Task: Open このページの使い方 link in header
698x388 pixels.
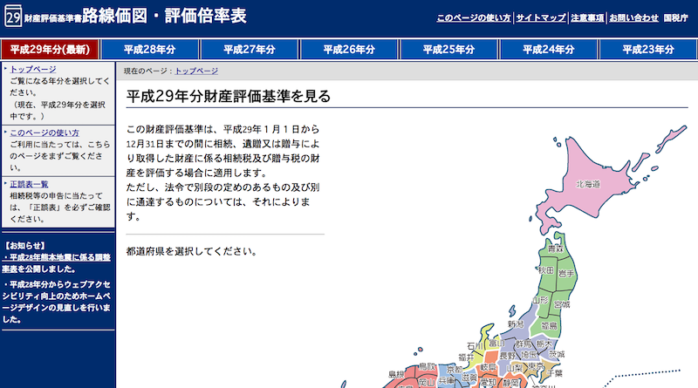Action: 474,18
